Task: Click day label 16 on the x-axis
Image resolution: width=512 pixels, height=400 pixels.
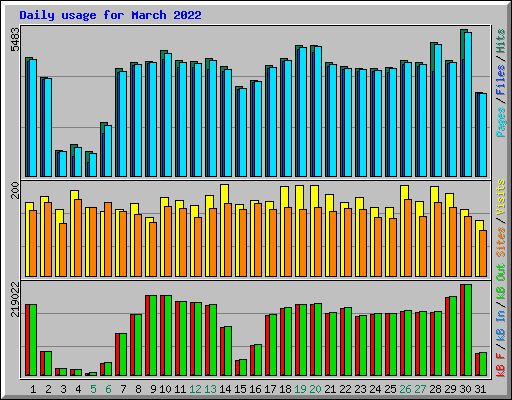Action: [x=255, y=389]
